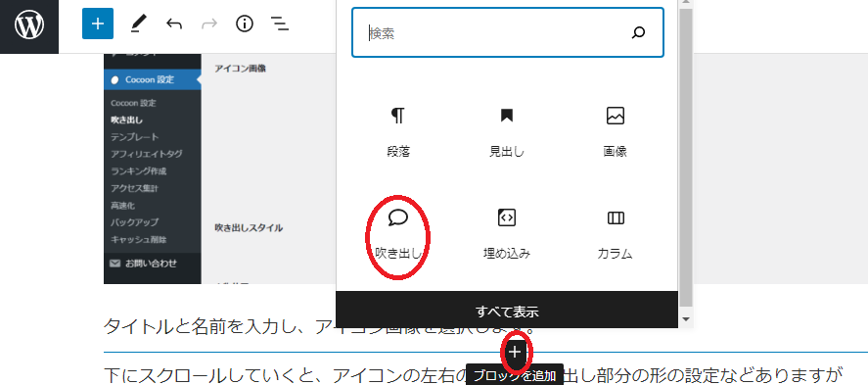Insert an 埋め込み embed block
This screenshot has height=385, width=868.
pos(507,235)
